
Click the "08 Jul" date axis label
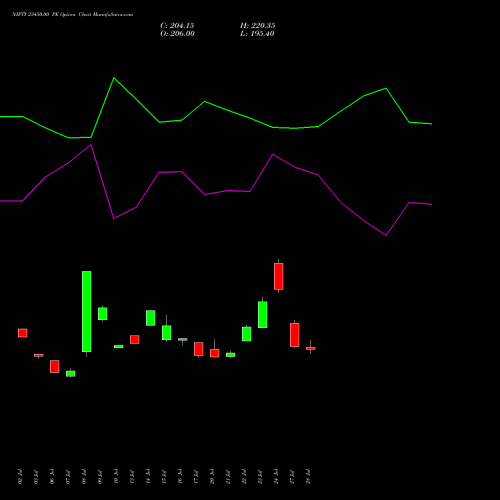[84, 476]
